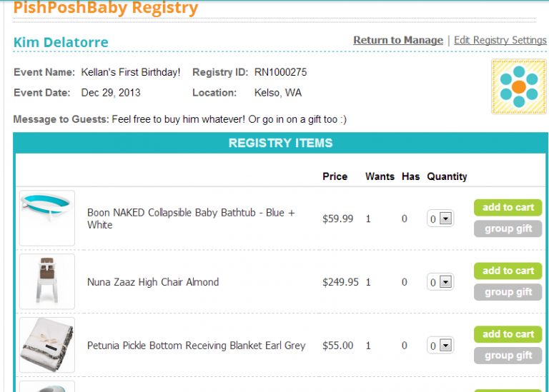Click the Nuna Zaaz High Chair Almond title
549x392 pixels.
click(x=153, y=282)
